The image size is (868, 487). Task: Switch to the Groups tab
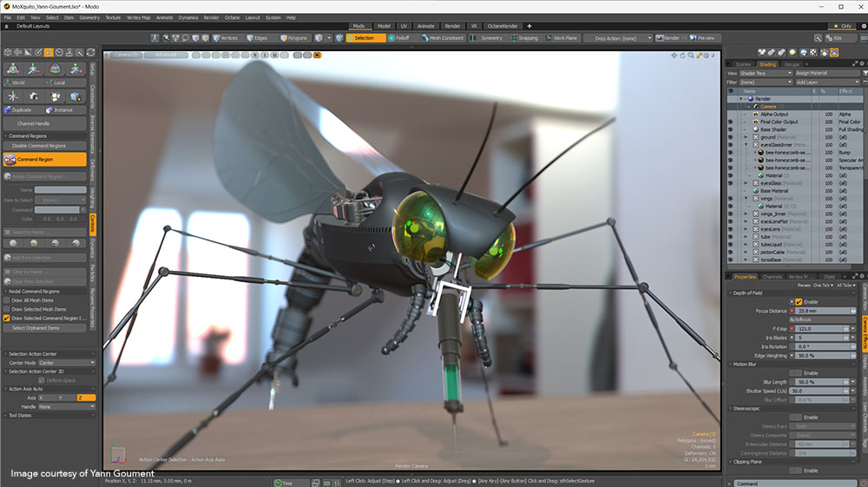[x=792, y=64]
